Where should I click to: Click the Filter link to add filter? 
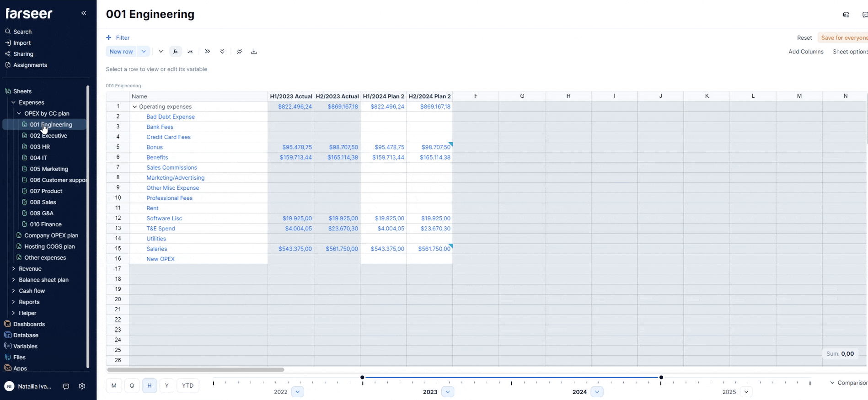pyautogui.click(x=118, y=37)
